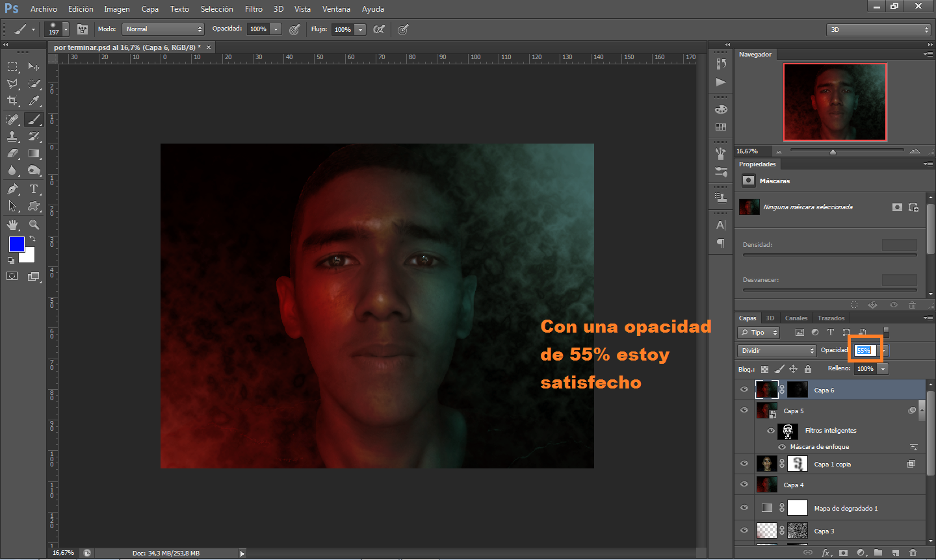
Task: Click the layer Opacidad input field
Action: (864, 350)
